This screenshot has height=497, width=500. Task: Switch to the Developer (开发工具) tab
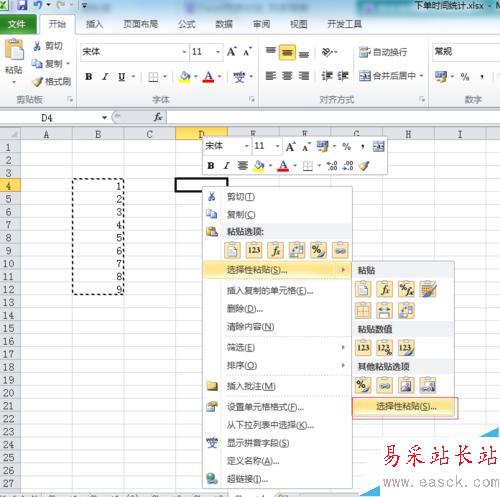345,24
